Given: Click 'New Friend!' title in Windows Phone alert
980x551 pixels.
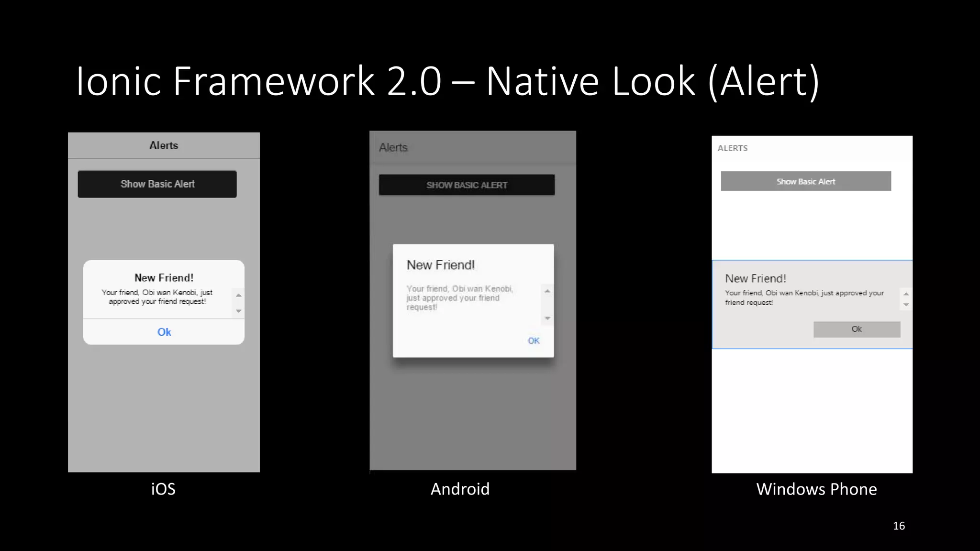Looking at the screenshot, I should [756, 278].
